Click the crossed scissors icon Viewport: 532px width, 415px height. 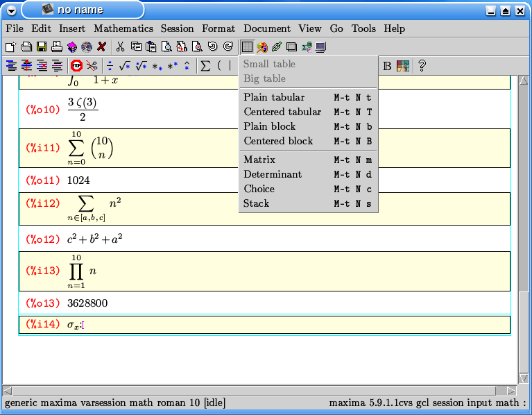pyautogui.click(x=92, y=65)
